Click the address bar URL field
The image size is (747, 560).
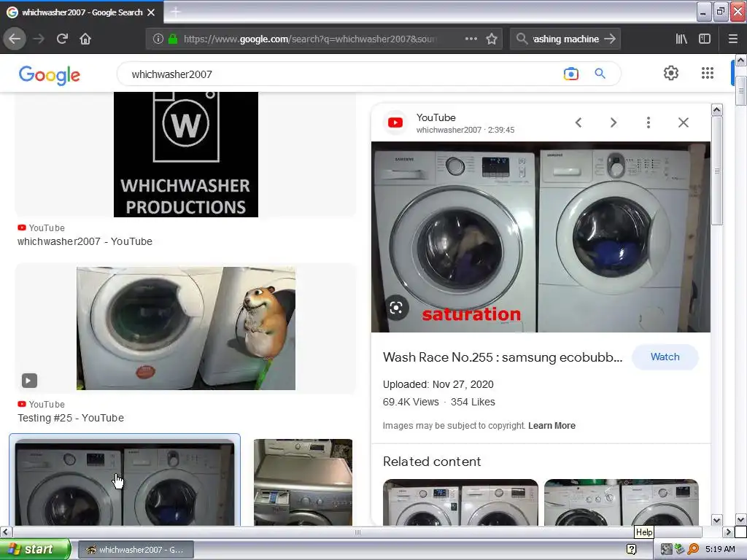pos(309,39)
